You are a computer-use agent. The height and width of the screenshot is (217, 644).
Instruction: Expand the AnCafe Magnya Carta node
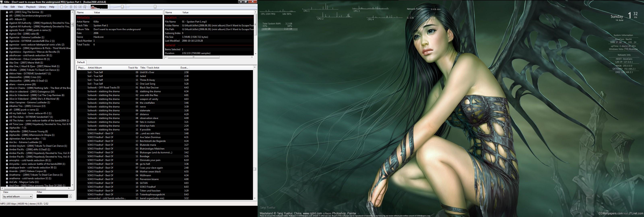coord(7,182)
